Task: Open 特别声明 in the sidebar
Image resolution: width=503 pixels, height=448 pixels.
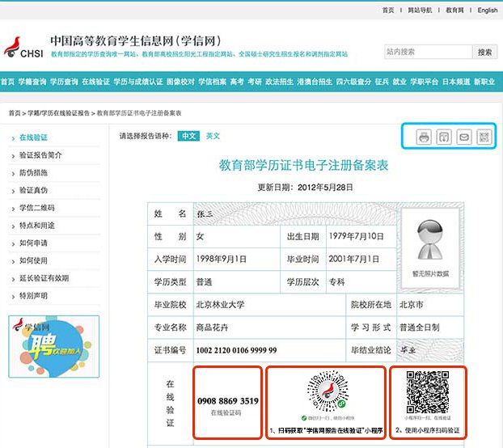Action: click(x=33, y=296)
